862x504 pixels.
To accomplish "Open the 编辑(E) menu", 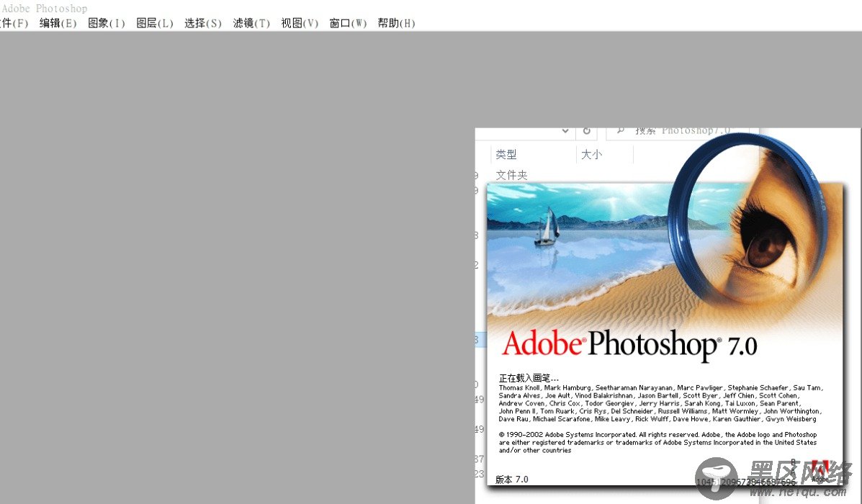I will [x=58, y=23].
